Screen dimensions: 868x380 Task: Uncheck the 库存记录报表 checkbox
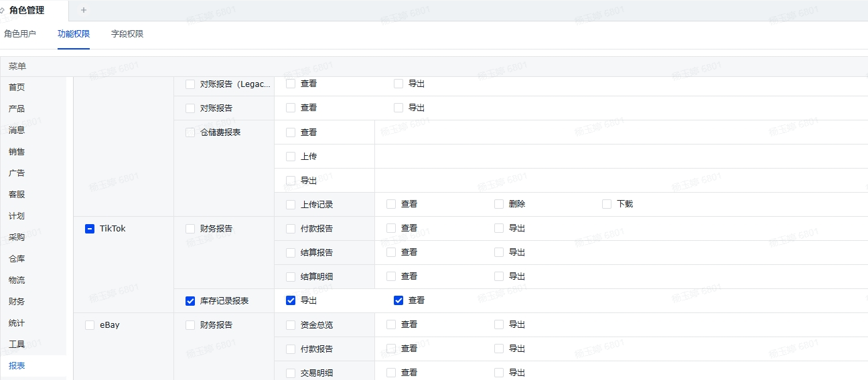(190, 301)
